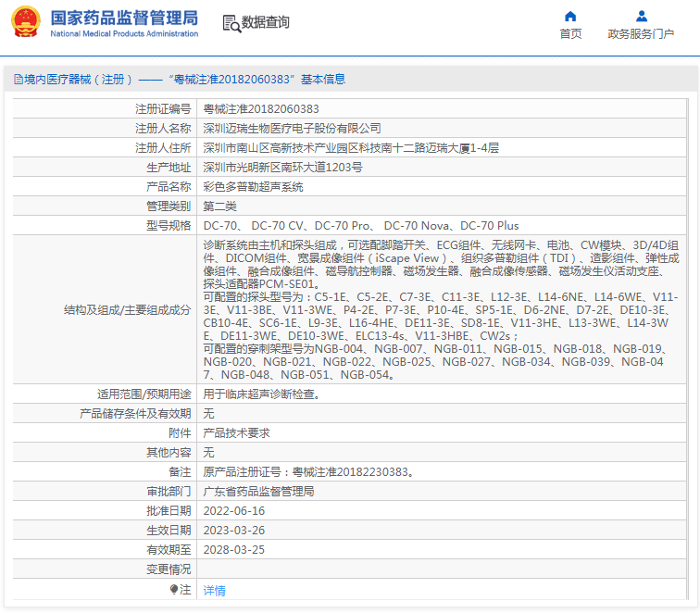Click the 变更情况 label
This screenshot has height=613, width=700.
[x=169, y=569]
